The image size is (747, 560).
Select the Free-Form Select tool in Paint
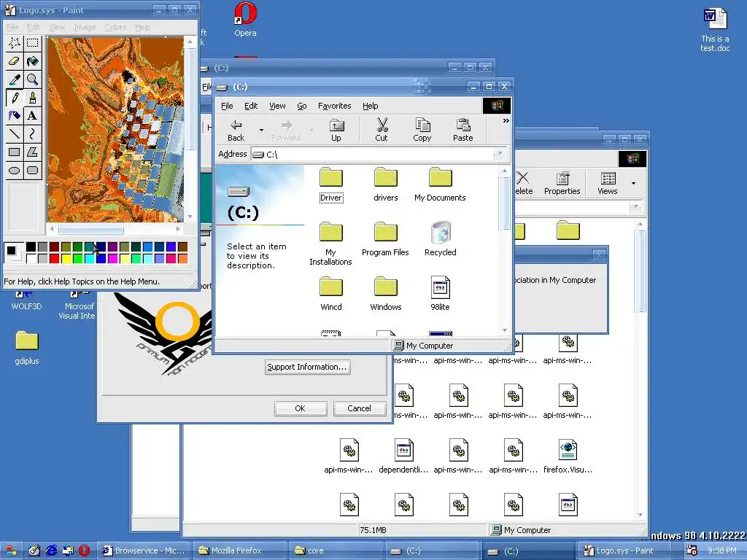coord(15,43)
